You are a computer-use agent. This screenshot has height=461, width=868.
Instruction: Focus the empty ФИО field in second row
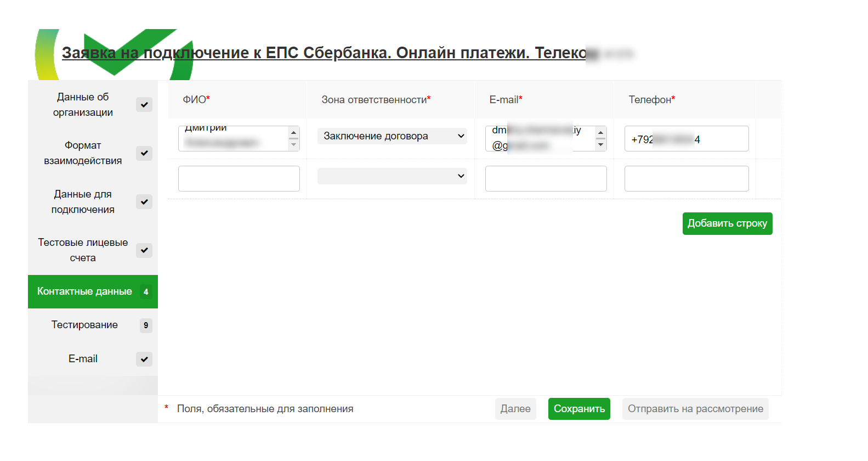(x=239, y=179)
